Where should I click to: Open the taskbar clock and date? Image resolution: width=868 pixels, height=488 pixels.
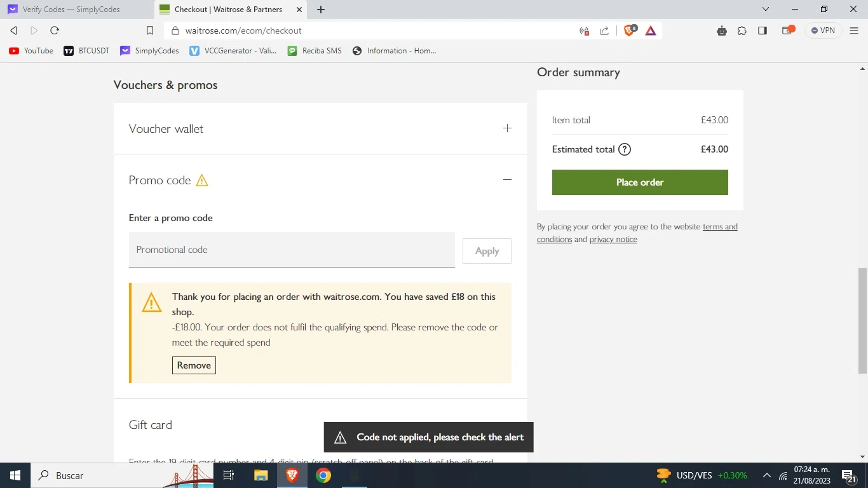tap(812, 475)
